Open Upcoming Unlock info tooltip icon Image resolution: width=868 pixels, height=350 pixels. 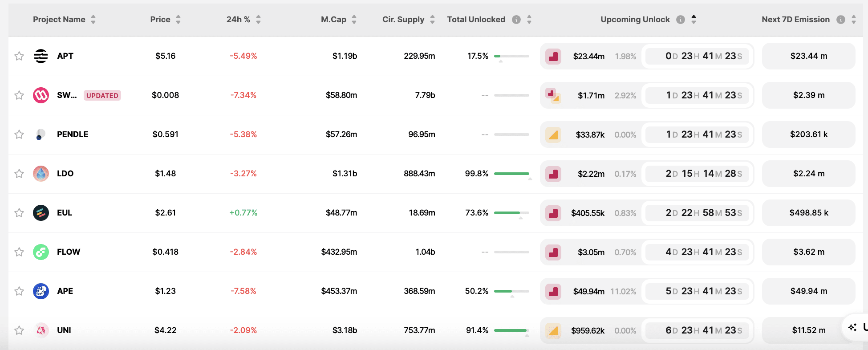click(x=681, y=20)
